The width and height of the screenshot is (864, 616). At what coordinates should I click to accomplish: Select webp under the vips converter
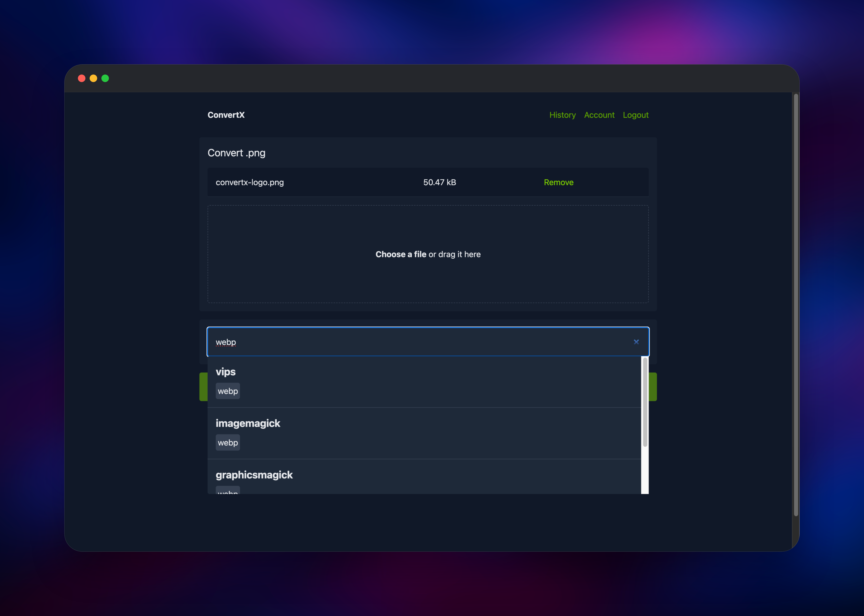pos(228,391)
